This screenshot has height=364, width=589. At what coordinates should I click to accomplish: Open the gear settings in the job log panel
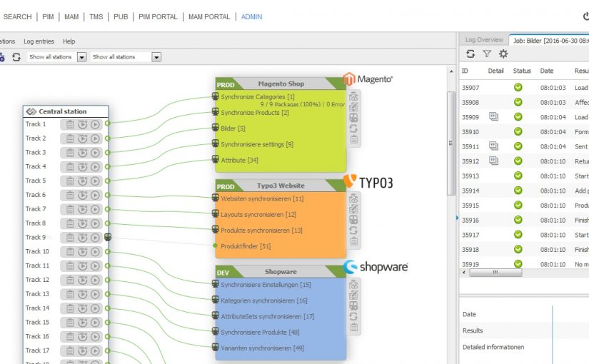[503, 54]
